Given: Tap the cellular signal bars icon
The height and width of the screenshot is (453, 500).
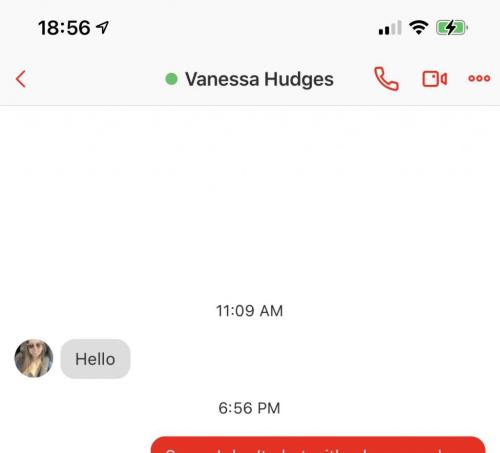Looking at the screenshot, I should (390, 28).
